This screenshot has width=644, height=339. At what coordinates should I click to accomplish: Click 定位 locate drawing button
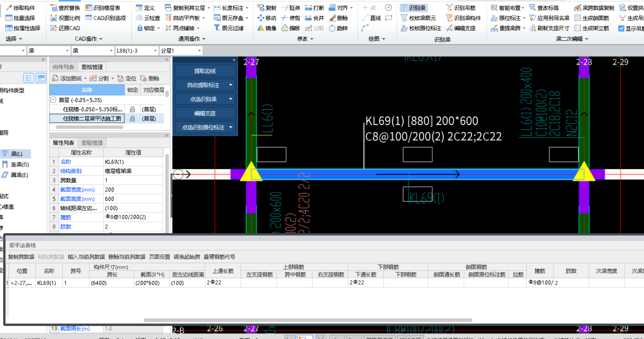[x=127, y=78]
